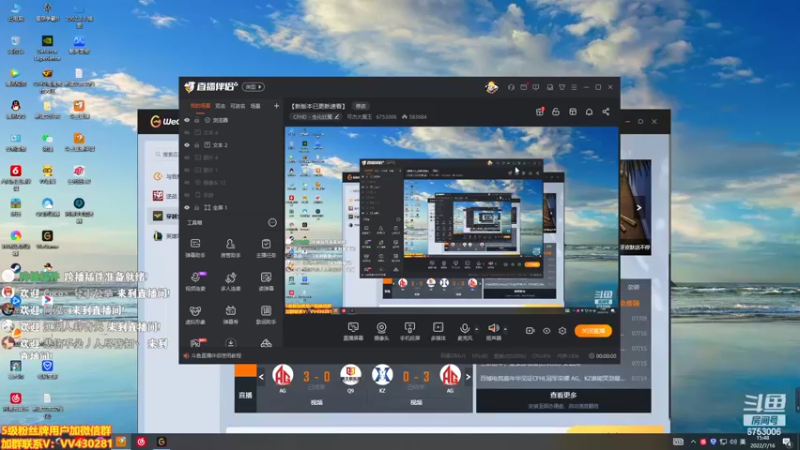Open 视频 link under KZ 0-3 AG match

click(416, 403)
